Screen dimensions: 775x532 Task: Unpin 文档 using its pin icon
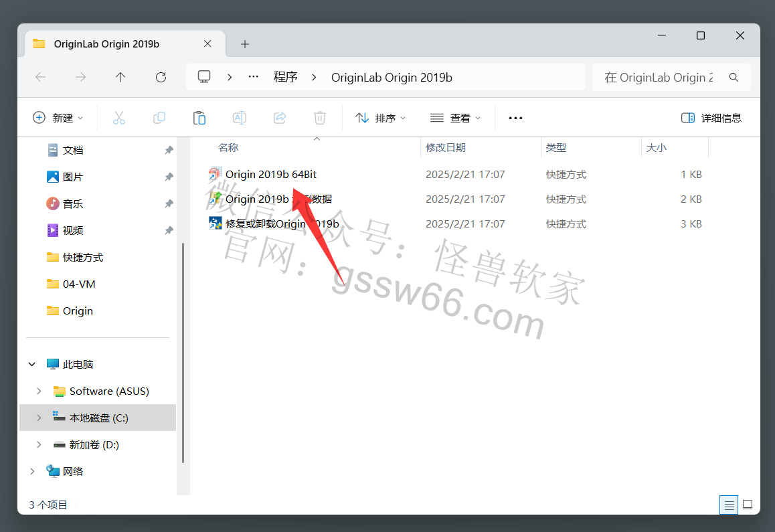click(x=169, y=150)
